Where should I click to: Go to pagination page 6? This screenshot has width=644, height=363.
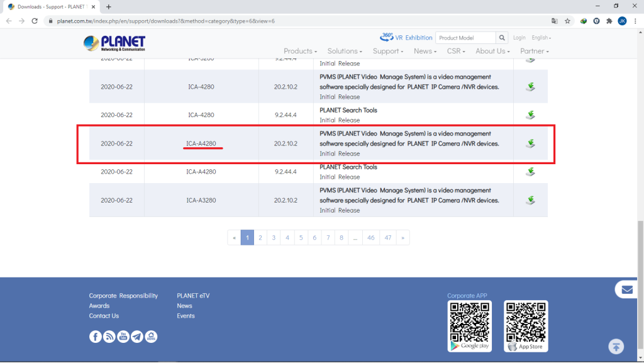(x=314, y=238)
